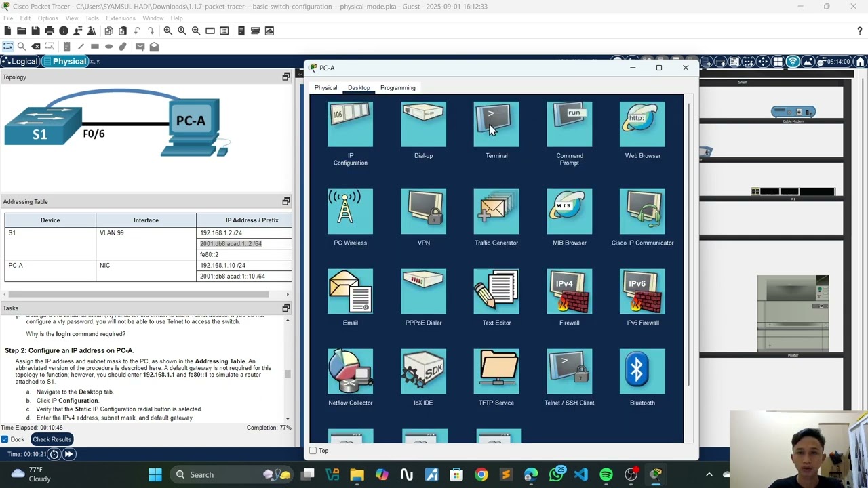Click the fast forward time button
The width and height of the screenshot is (868, 488).
pos(68,454)
